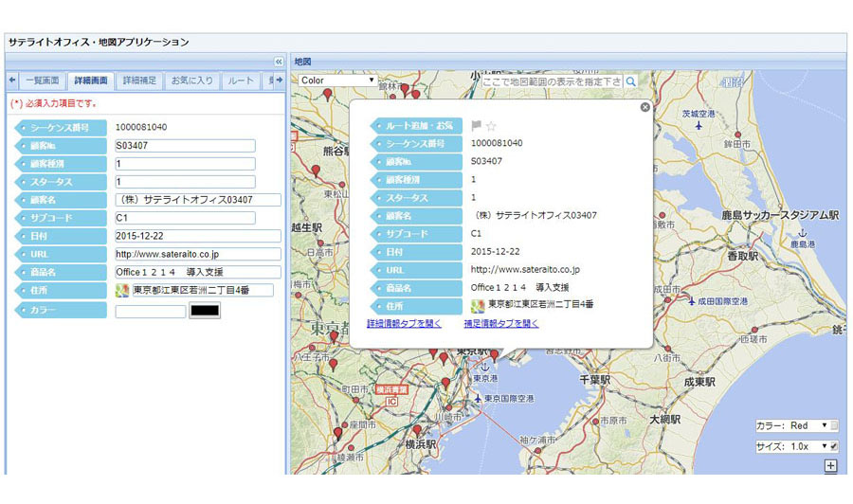This screenshot has height=504, width=853.
Task: Switch to the お気に入り tab
Action: [192, 81]
